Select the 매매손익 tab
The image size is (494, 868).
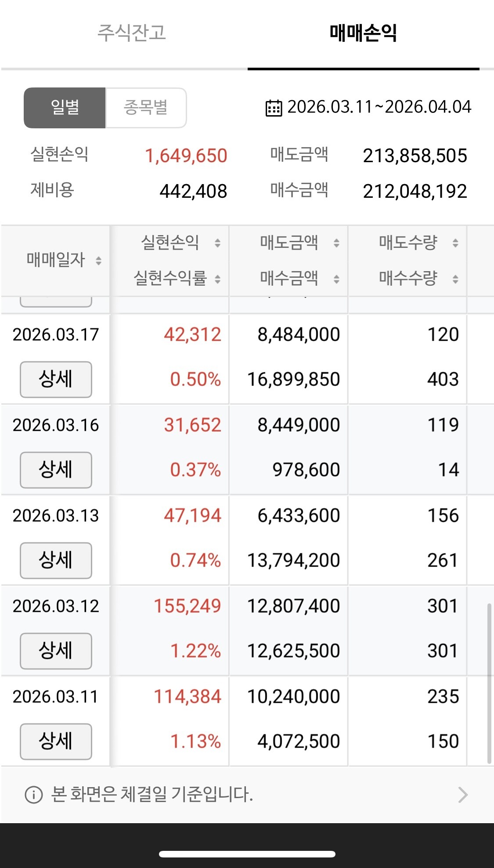coord(363,33)
